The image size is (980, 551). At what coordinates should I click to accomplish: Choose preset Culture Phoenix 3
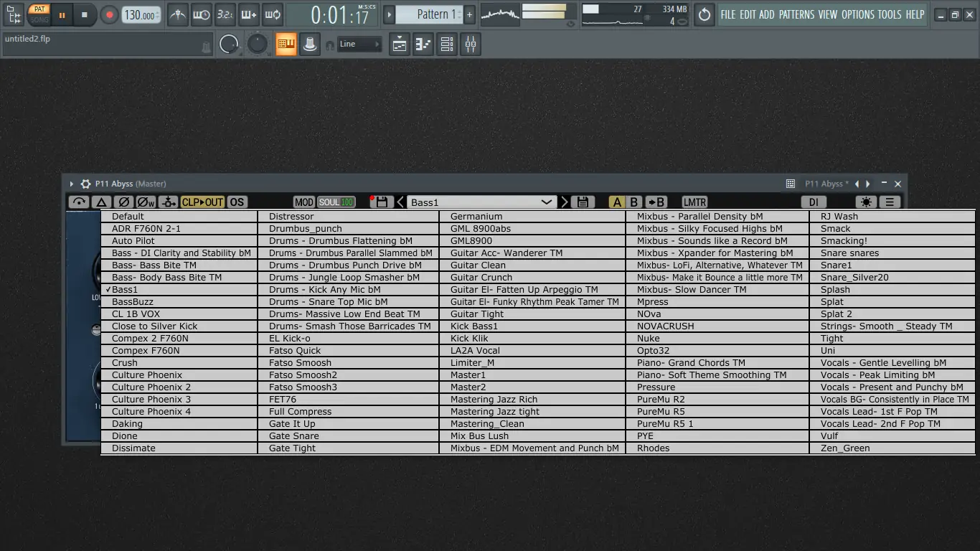(x=179, y=399)
